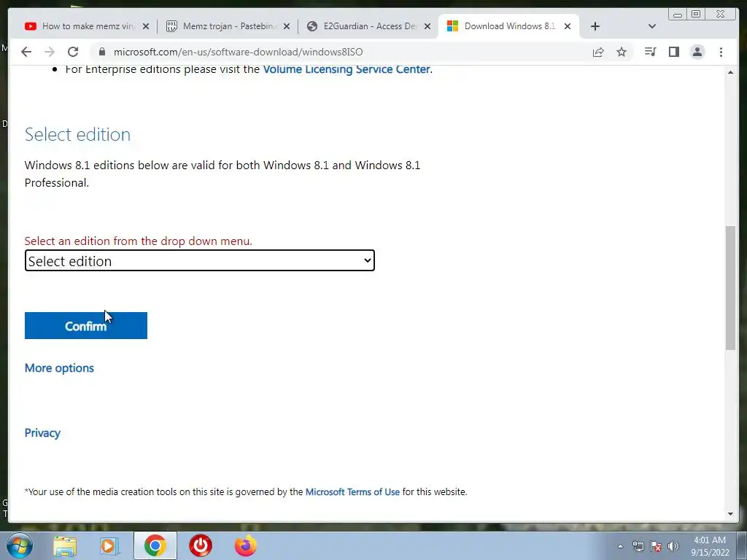747x560 pixels.
Task: Restore the Chrome window size
Action: pyautogui.click(x=695, y=15)
